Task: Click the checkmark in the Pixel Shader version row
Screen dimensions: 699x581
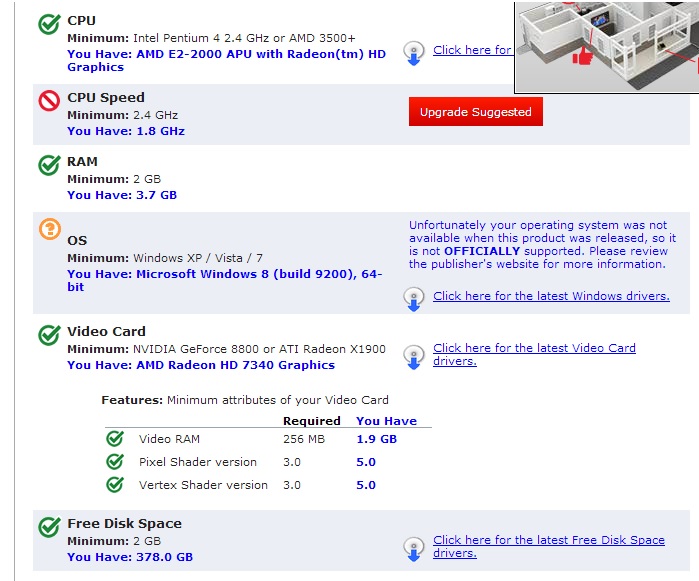Action: click(115, 462)
